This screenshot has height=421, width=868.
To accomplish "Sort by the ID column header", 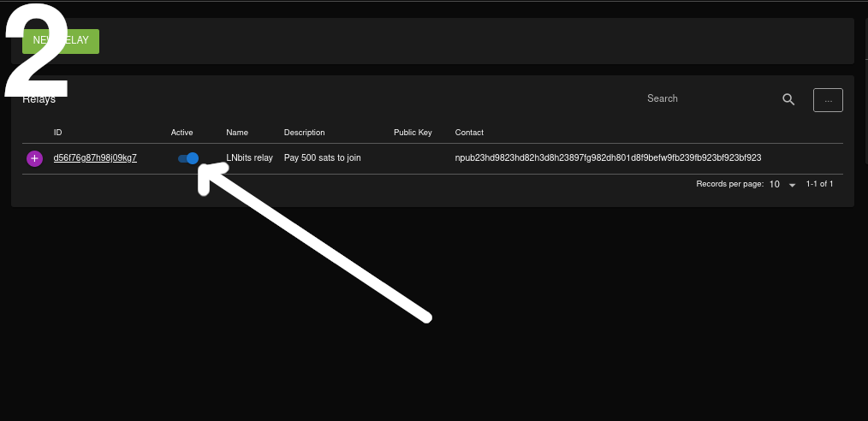I will 58,133.
